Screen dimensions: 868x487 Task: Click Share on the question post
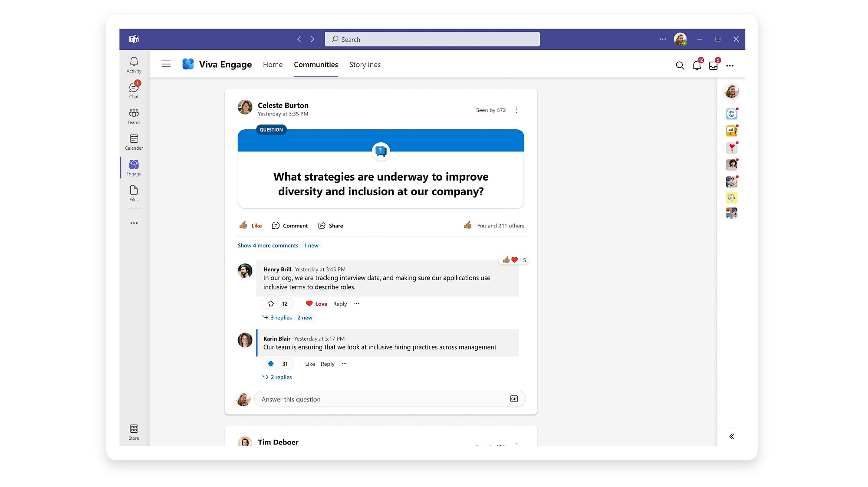tap(331, 226)
